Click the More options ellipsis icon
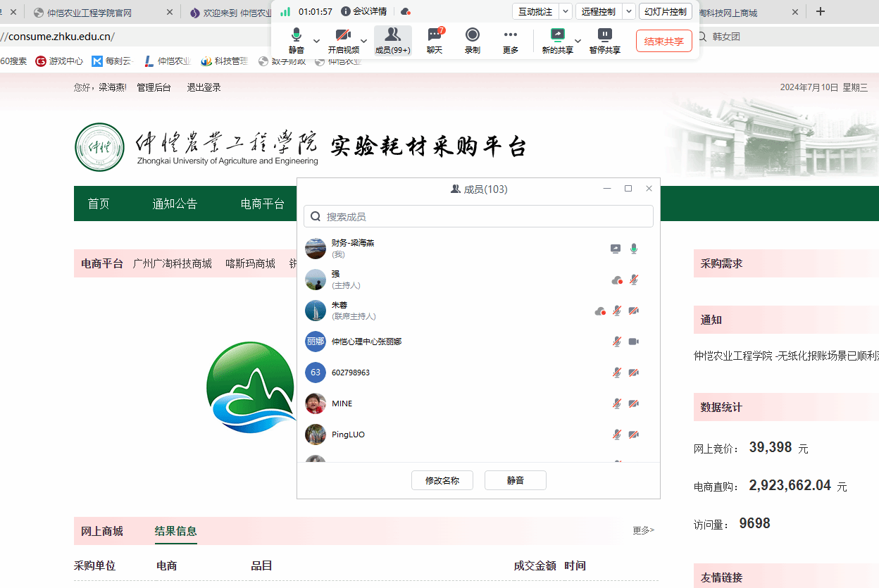Viewport: 879px width, 588px height. (510, 36)
